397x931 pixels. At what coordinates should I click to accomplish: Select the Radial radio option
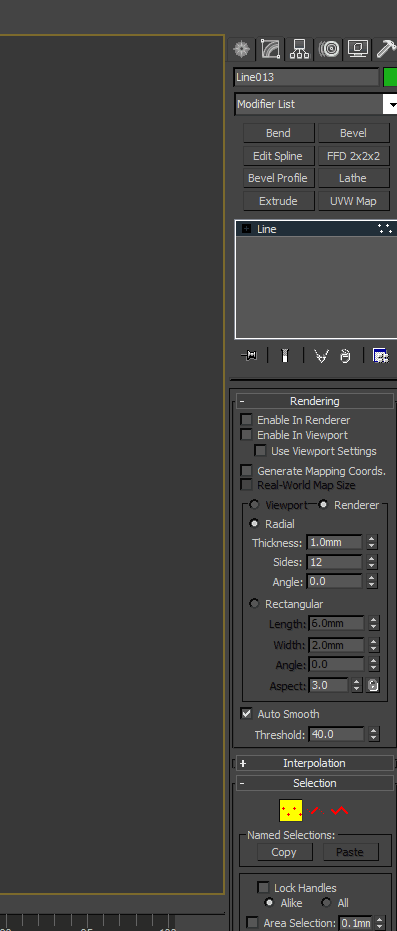coord(255,524)
